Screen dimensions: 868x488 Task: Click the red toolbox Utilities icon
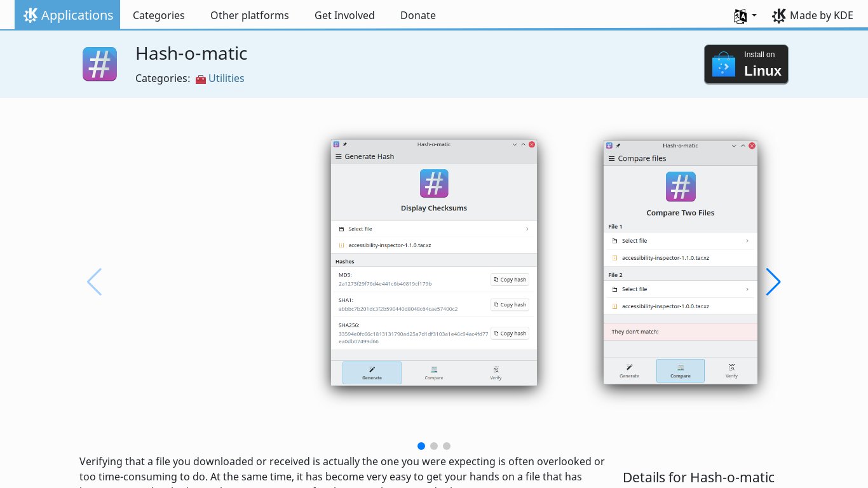tap(201, 79)
